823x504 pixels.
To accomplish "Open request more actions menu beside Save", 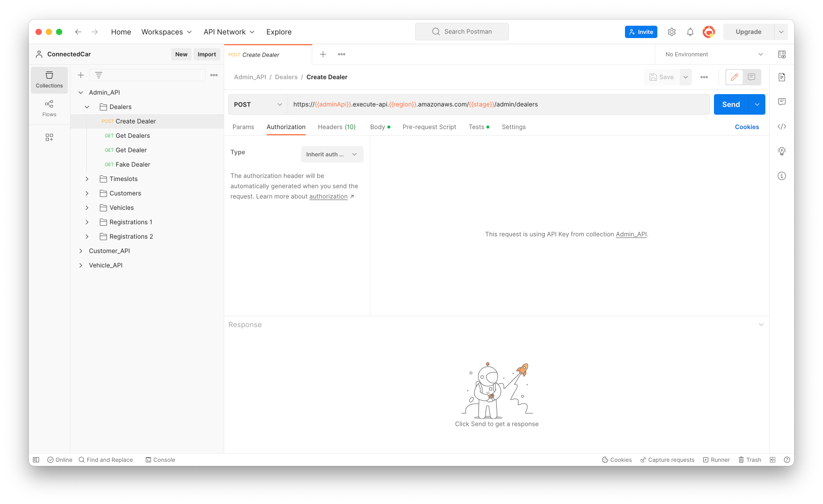I will [x=704, y=77].
